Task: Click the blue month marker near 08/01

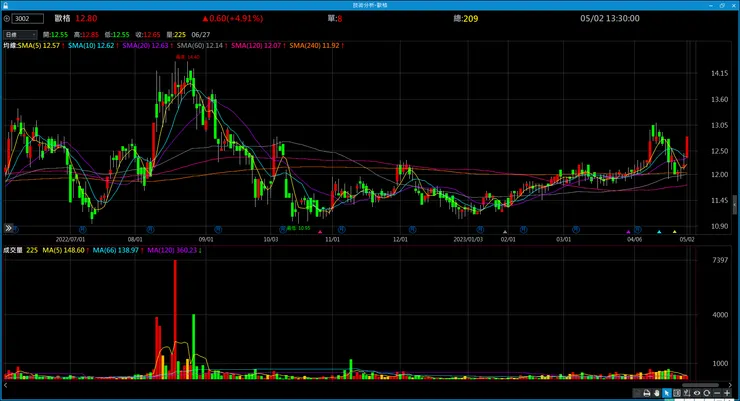Action: click(150, 229)
